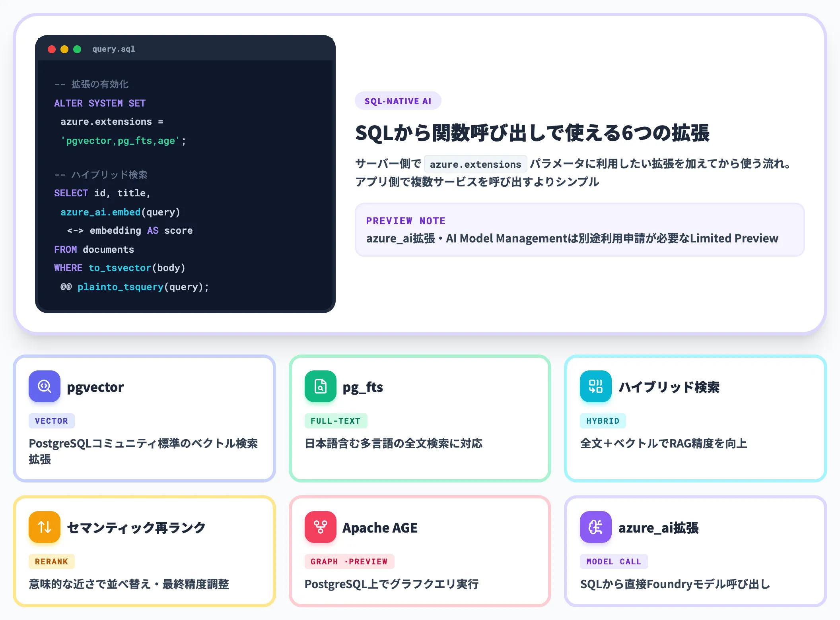Click the azure_ai brain icon
Screen dimensions: 840x620
coord(596,527)
